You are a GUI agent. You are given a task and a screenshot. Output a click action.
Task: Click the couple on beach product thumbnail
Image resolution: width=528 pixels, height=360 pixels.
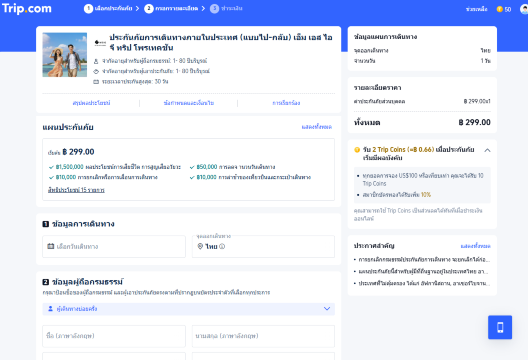pos(65,55)
